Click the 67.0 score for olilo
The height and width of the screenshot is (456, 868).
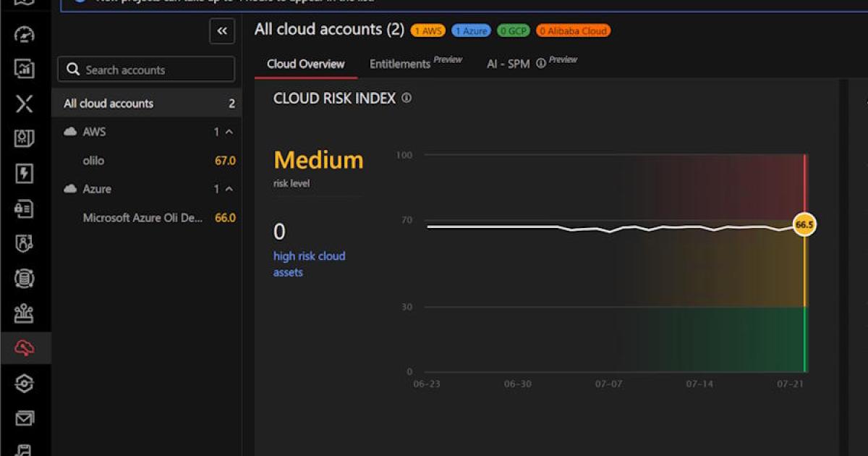(225, 161)
